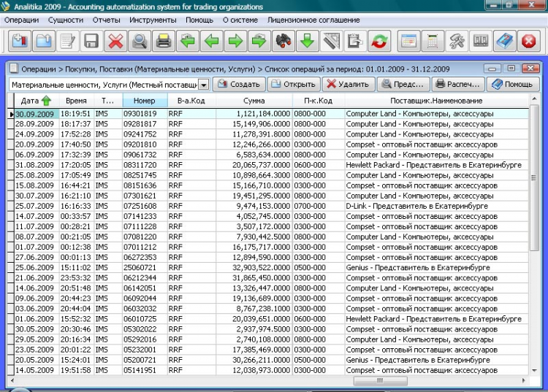Open the Отчеты menu
The height and width of the screenshot is (392, 548).
(106, 20)
